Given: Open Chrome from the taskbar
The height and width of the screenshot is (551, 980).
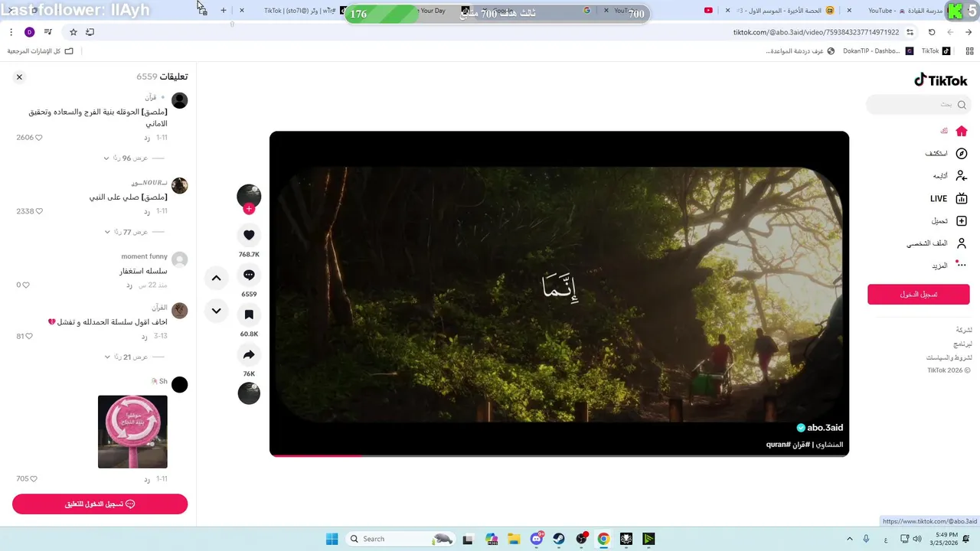Looking at the screenshot, I should pyautogui.click(x=603, y=539).
